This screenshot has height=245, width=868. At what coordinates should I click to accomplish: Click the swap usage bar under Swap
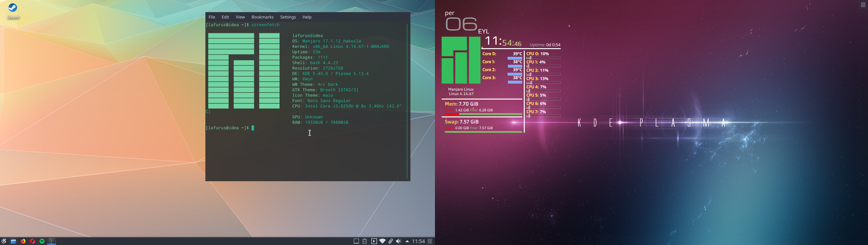[x=483, y=132]
